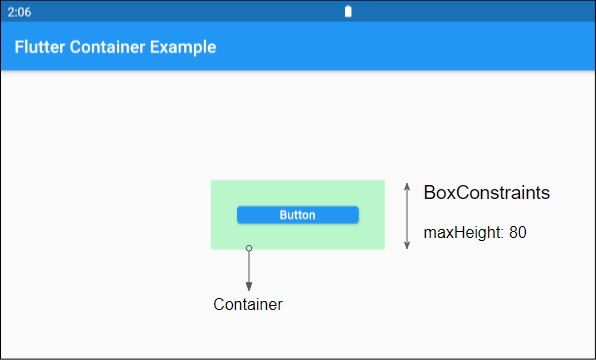Click the arrow line below the circle marker

(249, 266)
